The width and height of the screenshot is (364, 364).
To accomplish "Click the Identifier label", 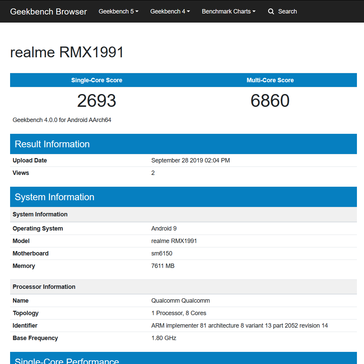I will point(25,326).
